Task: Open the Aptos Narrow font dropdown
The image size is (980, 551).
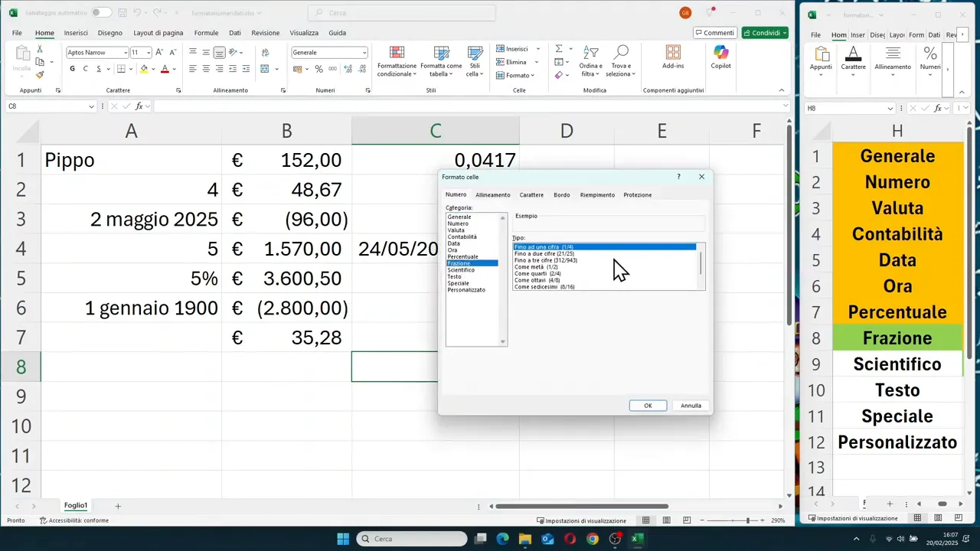Action: coord(125,53)
